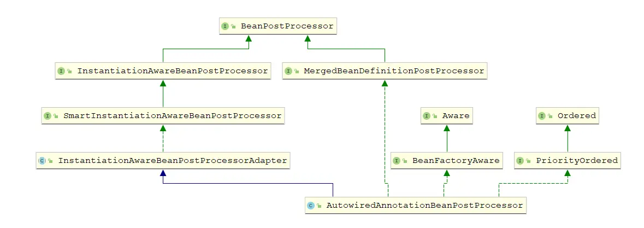Viewport: 644px width, 228px height.
Task: Select the AutowiredAnnotationBeanPostProcessor class node
Action: [x=416, y=205]
